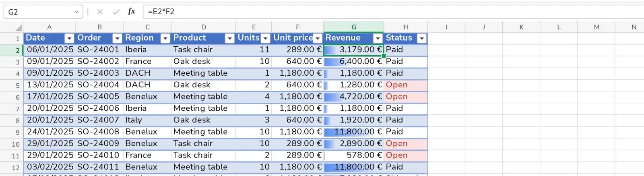Select column F header
Image resolution: width=644 pixels, height=176 pixels.
(297, 27)
